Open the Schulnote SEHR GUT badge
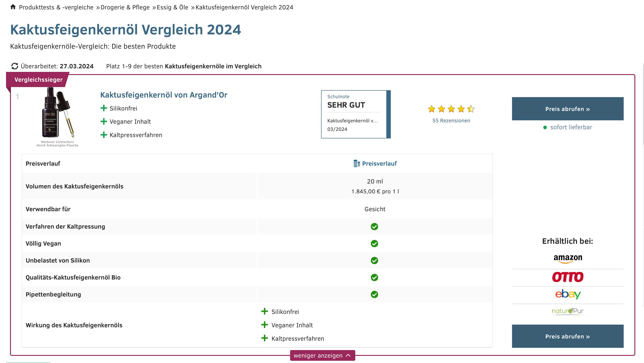Viewport: 644px width, 363px height. [356, 114]
